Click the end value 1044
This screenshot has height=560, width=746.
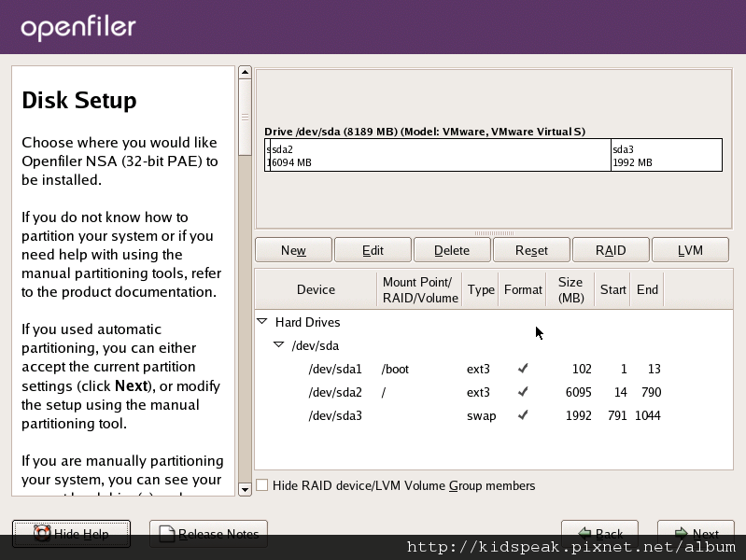648,415
